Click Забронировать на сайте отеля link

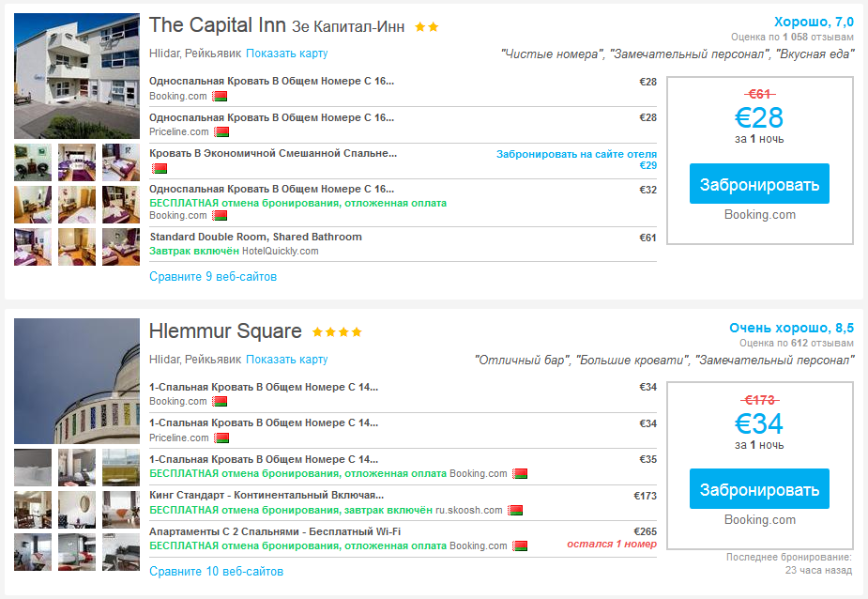tap(576, 154)
